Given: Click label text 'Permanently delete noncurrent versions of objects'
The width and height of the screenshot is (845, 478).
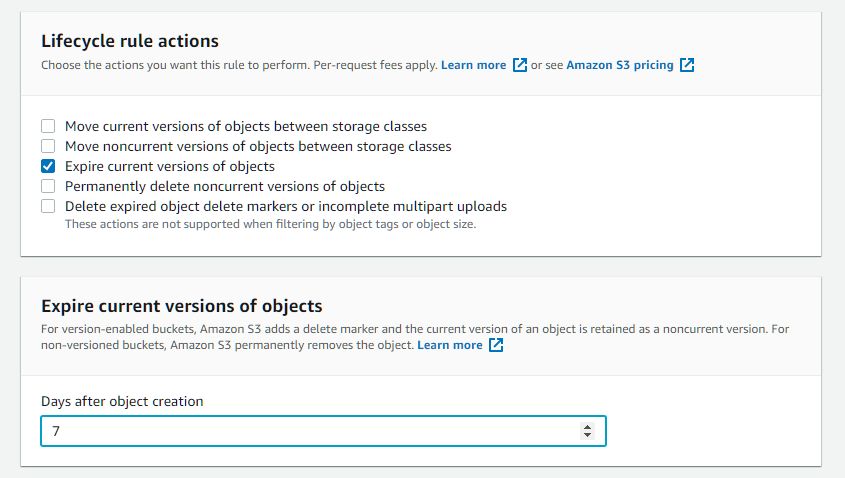Looking at the screenshot, I should point(225,186).
